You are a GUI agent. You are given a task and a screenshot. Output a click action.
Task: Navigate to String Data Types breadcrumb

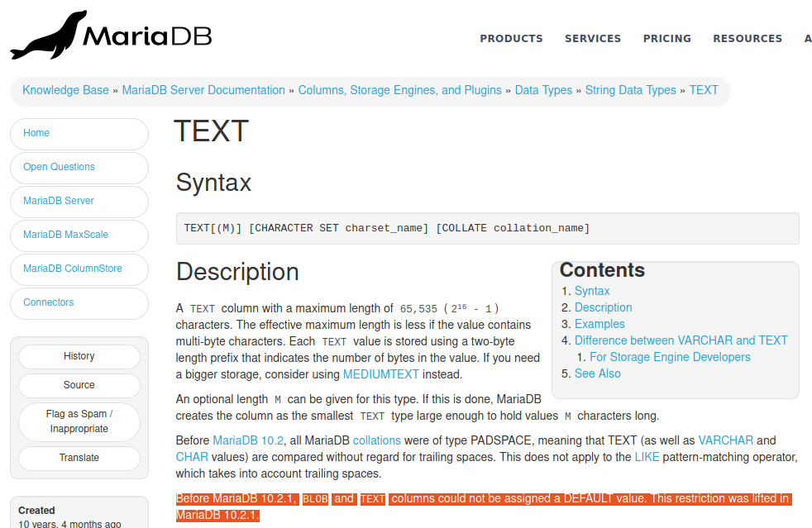[630, 89]
